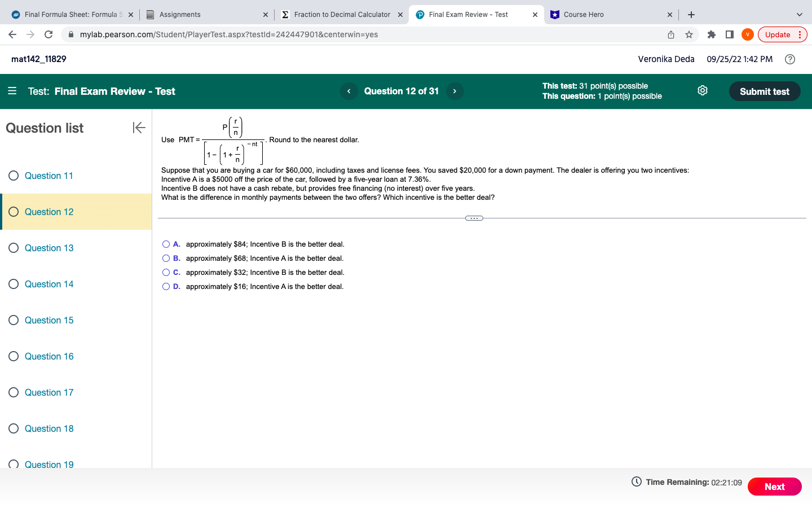Click the browser reload icon
This screenshot has height=508, width=812.
pyautogui.click(x=48, y=34)
